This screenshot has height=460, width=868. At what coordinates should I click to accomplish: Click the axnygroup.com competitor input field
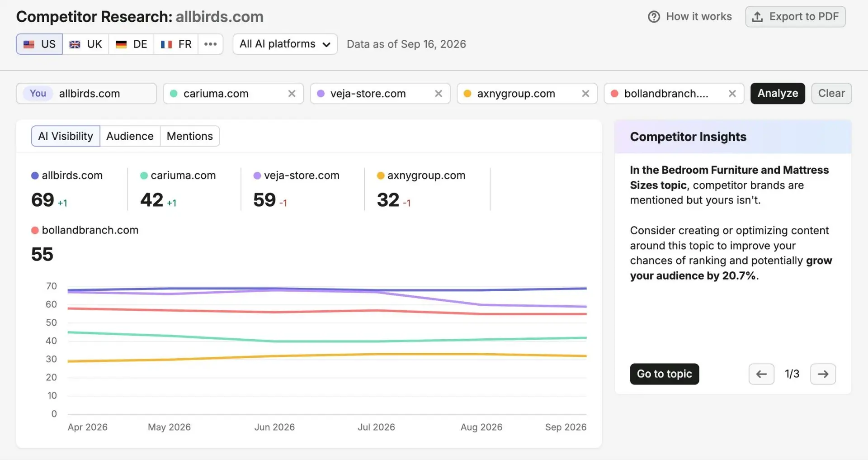click(x=527, y=94)
